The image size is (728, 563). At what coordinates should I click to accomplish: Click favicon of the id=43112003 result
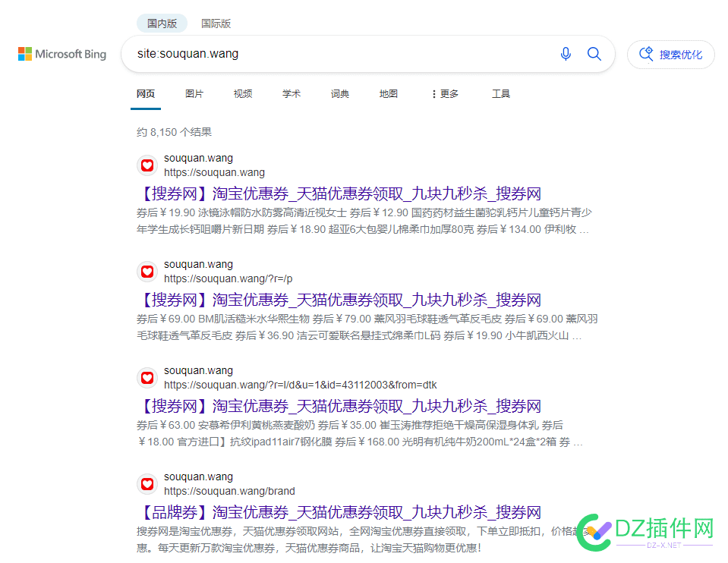click(147, 378)
